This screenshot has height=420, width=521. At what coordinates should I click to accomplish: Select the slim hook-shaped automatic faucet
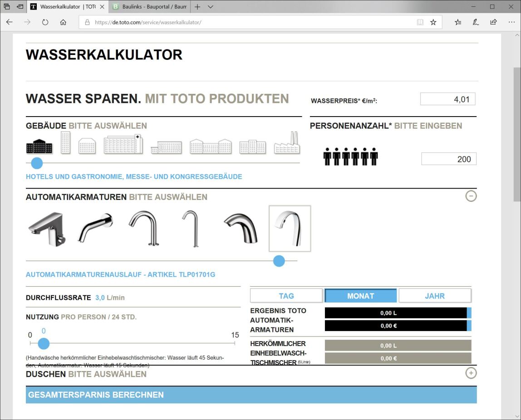pyautogui.click(x=191, y=229)
